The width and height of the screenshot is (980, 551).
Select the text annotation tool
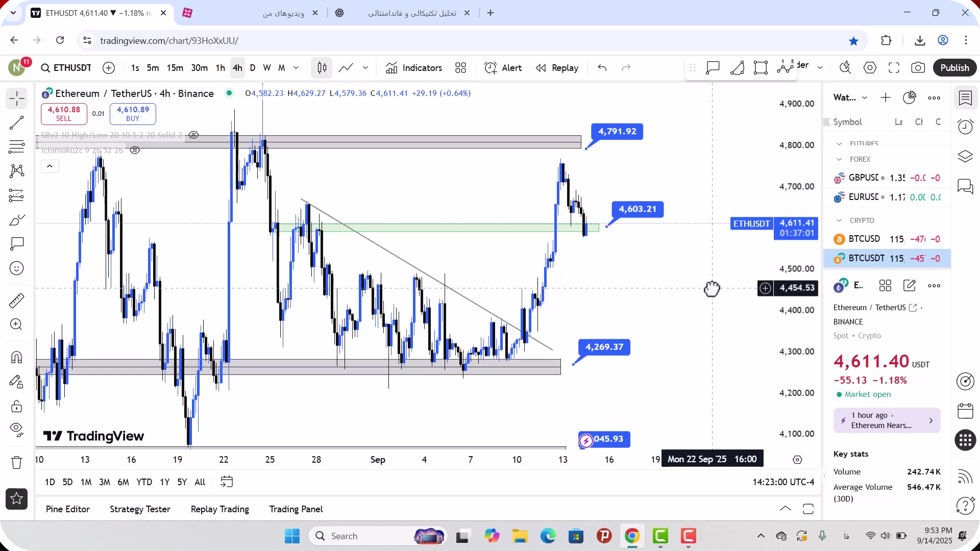click(x=16, y=244)
